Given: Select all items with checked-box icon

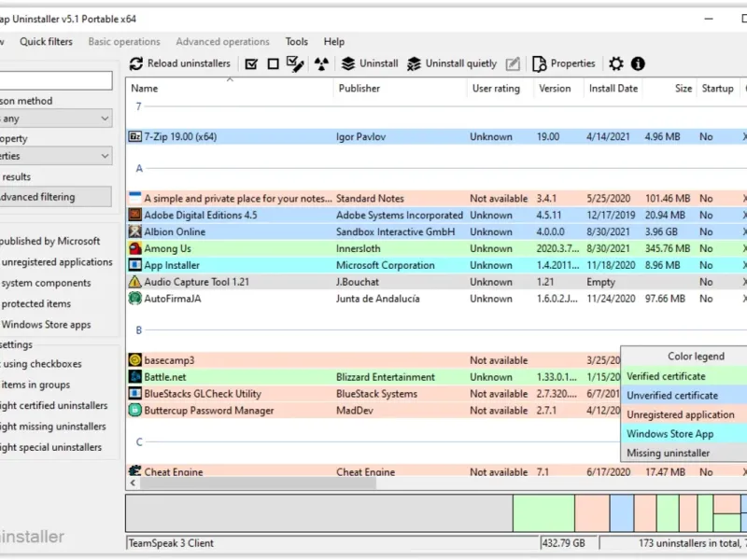Looking at the screenshot, I should tap(251, 63).
